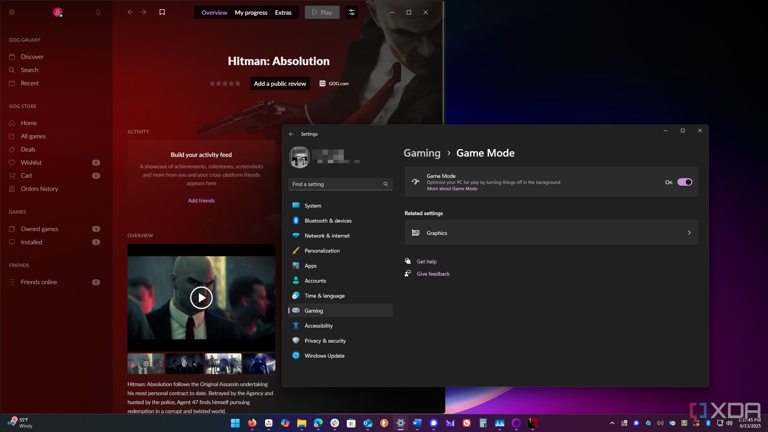Open Orders history
Screen dimensions: 768x432
(39, 189)
